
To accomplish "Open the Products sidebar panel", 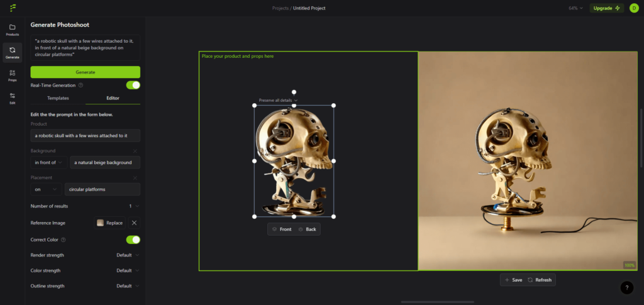I will pos(13,30).
